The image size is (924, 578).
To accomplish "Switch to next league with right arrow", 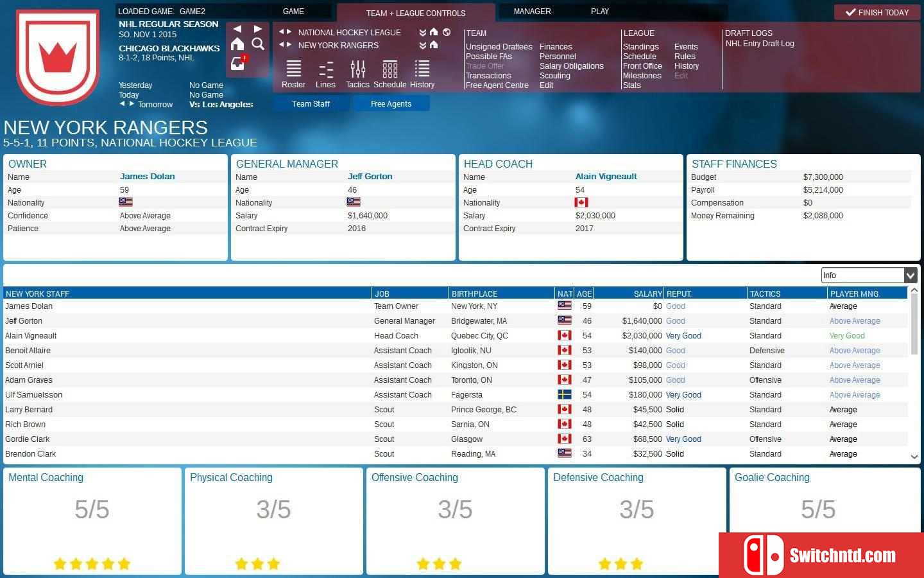I will pos(289,31).
